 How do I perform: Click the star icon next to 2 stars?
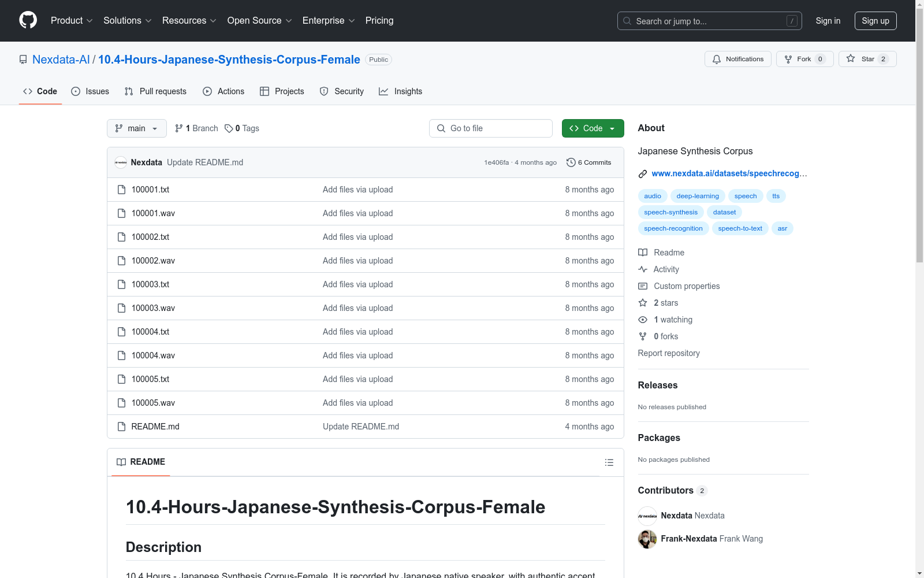coord(643,303)
